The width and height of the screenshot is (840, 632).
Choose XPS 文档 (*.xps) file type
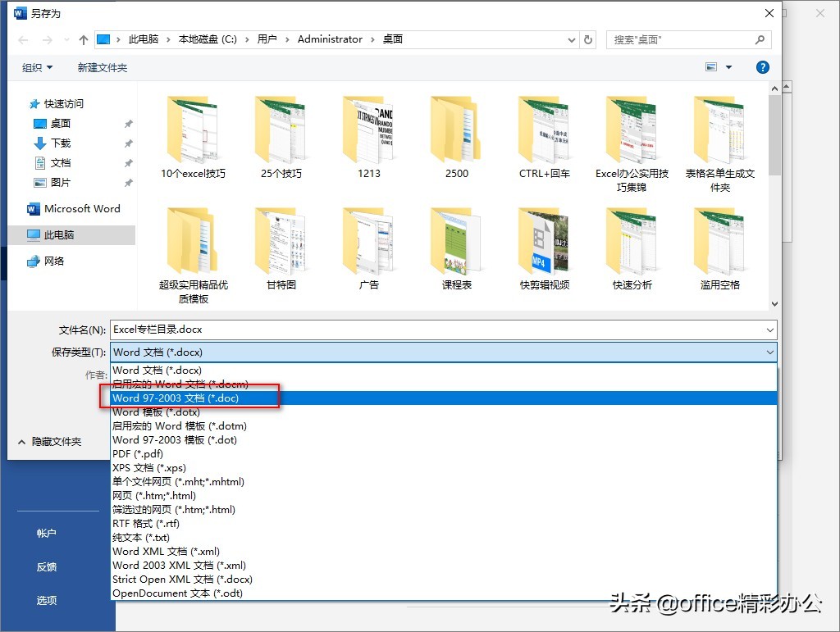[444, 468]
